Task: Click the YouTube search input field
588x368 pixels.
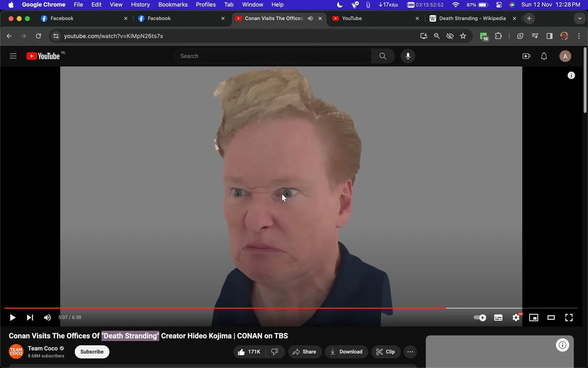Action: [273, 56]
